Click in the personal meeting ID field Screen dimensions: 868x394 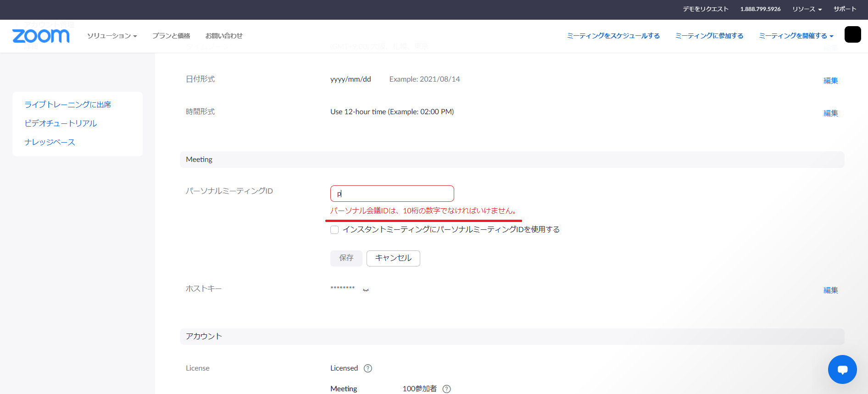[x=392, y=194]
